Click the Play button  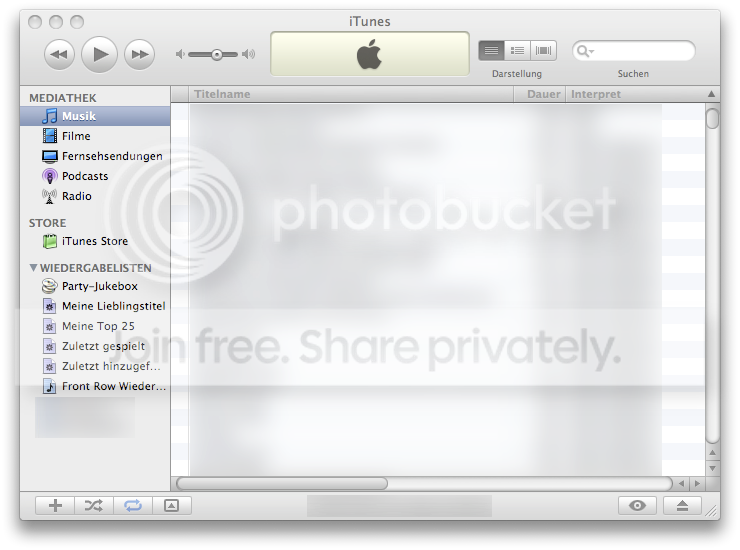coord(100,54)
